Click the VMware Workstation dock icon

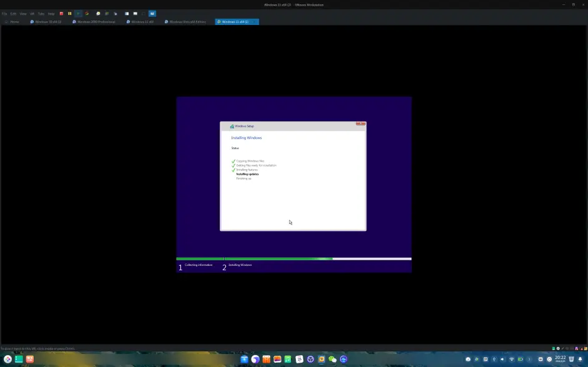(321, 359)
